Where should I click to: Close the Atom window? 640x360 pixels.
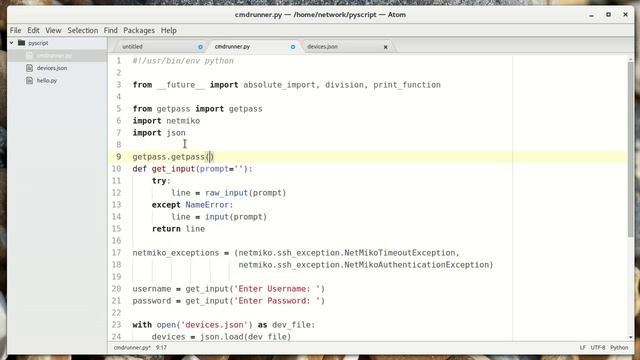click(x=625, y=15)
